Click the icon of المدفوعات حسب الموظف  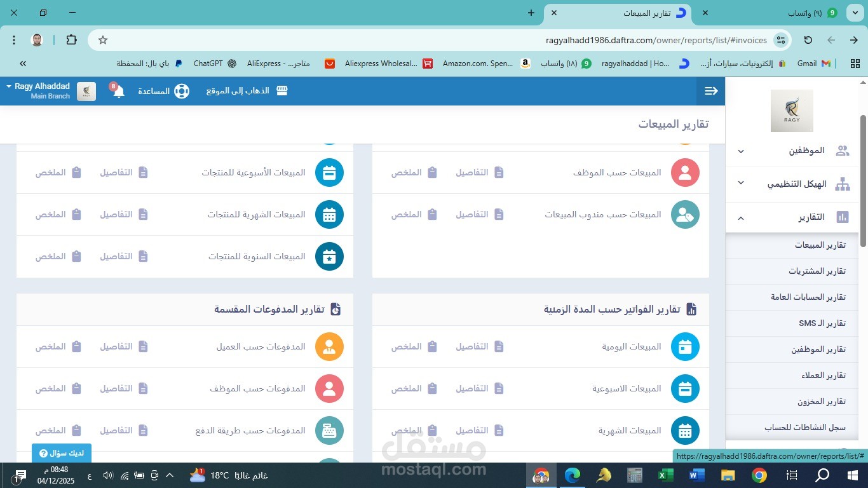pos(329,388)
